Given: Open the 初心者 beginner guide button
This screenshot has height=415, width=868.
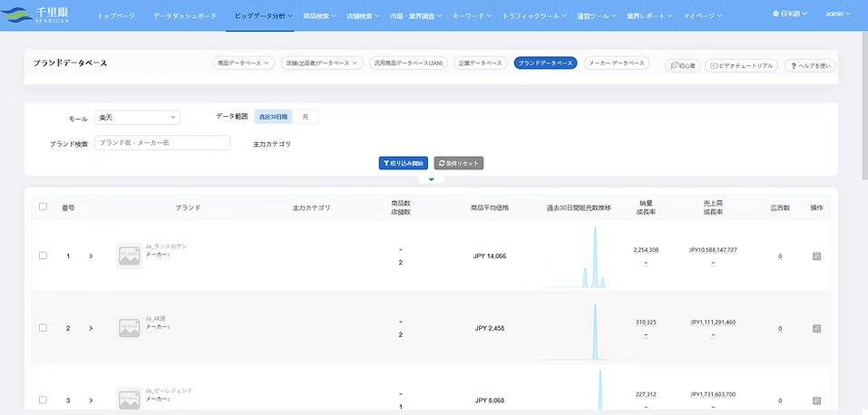Looking at the screenshot, I should pyautogui.click(x=683, y=65).
